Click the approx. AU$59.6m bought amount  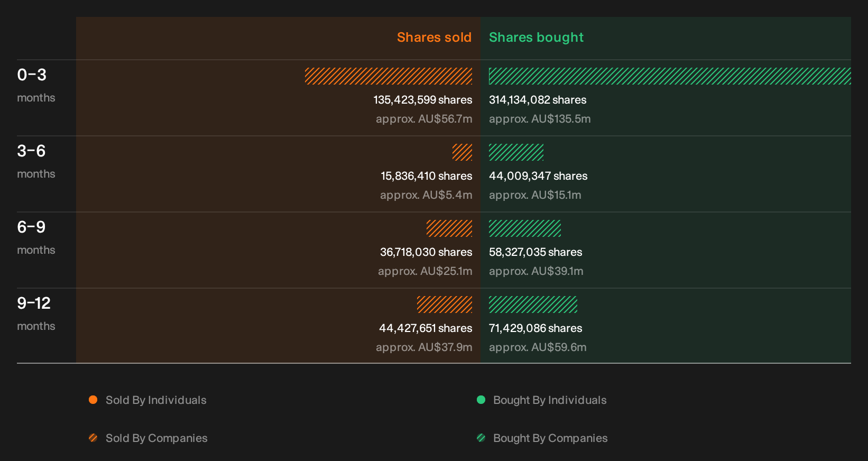[538, 347]
